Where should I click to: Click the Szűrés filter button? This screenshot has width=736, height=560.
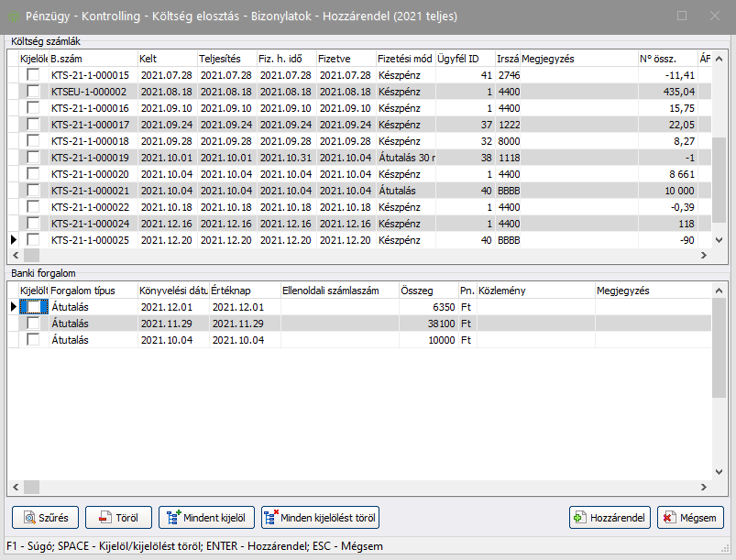[x=46, y=517]
